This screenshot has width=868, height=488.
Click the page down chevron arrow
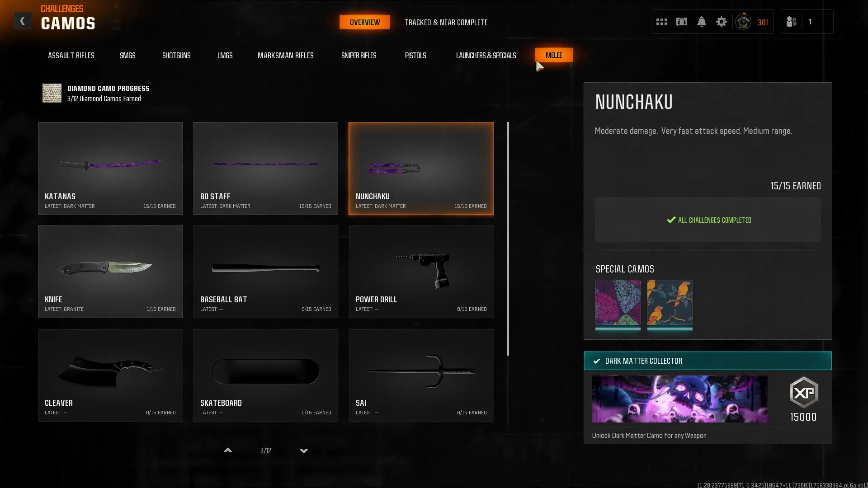click(x=304, y=450)
